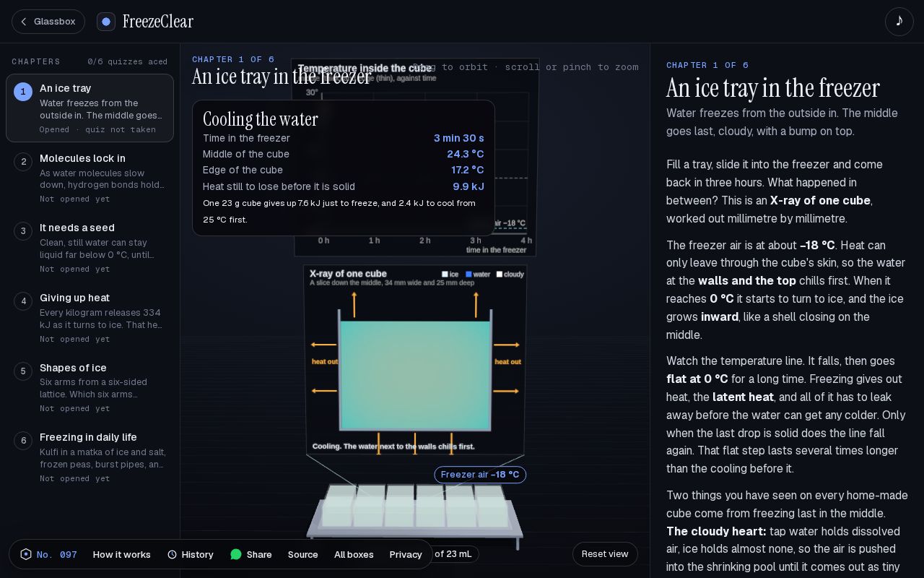
Task: Open How it works
Action: (122, 554)
